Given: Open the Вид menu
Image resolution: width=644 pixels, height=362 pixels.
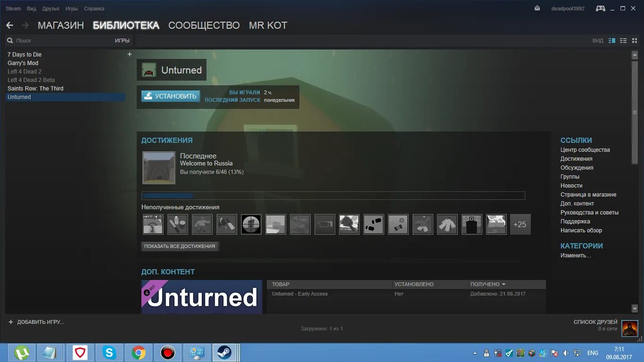Looking at the screenshot, I should pos(32,8).
